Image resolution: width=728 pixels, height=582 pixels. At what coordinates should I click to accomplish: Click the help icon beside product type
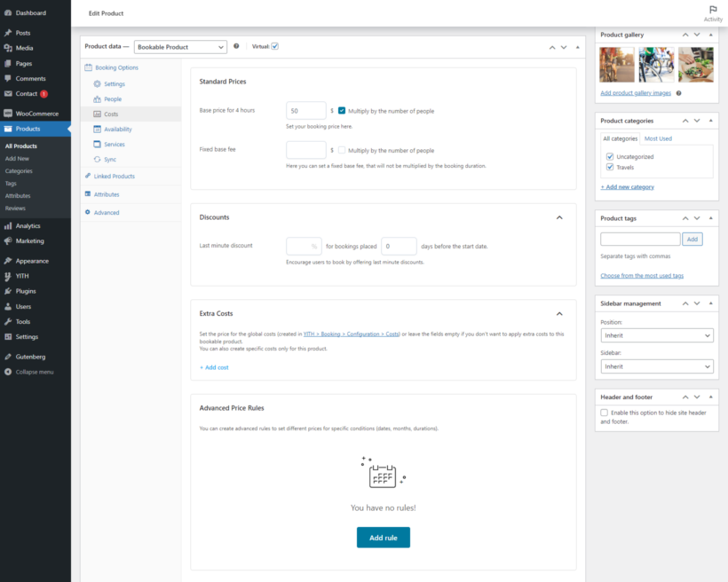(236, 46)
